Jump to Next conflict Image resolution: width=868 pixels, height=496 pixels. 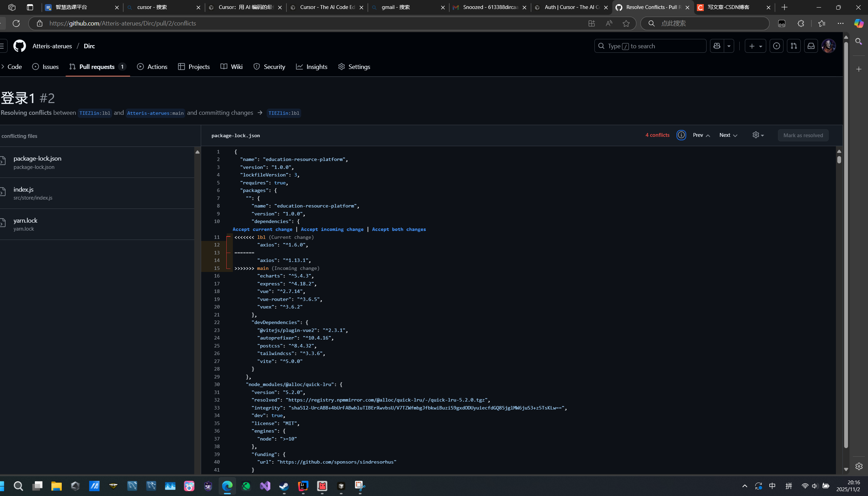coord(728,135)
